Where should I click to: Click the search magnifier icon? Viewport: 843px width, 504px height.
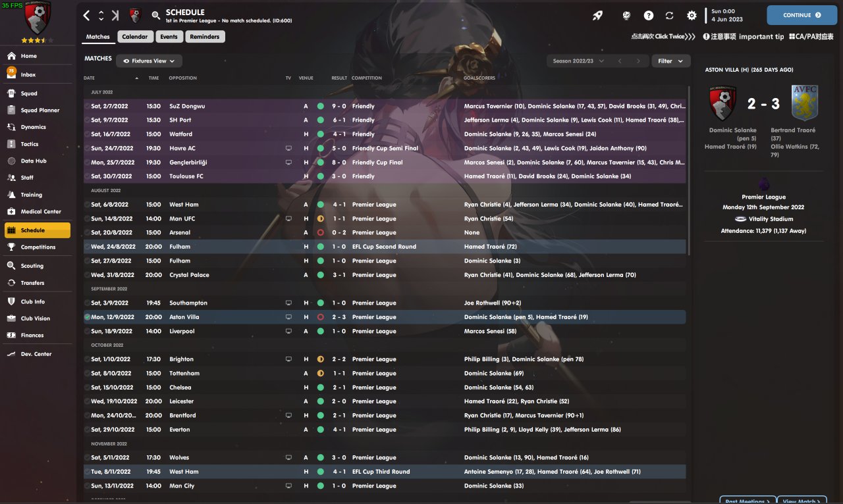tap(156, 15)
